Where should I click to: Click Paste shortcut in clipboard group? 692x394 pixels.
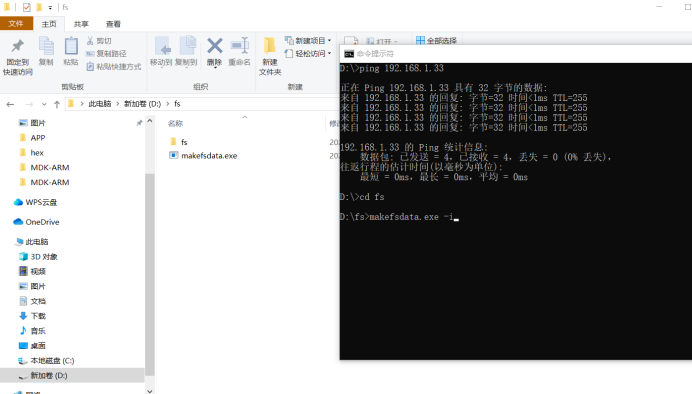pyautogui.click(x=113, y=67)
